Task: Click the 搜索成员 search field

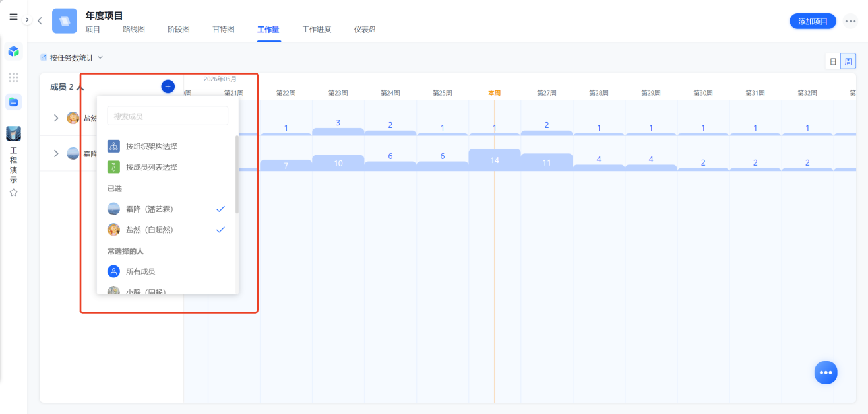Action: click(x=168, y=116)
